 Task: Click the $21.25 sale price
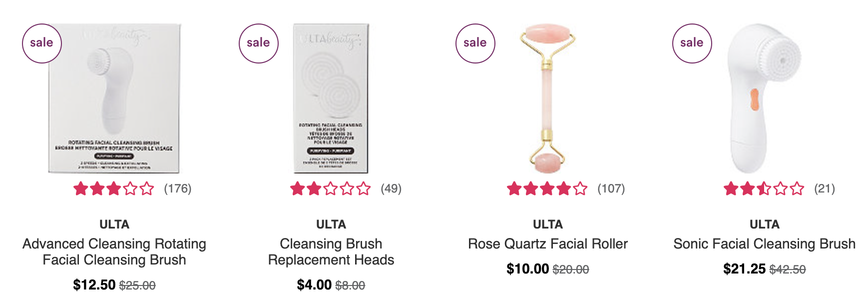pyautogui.click(x=745, y=269)
